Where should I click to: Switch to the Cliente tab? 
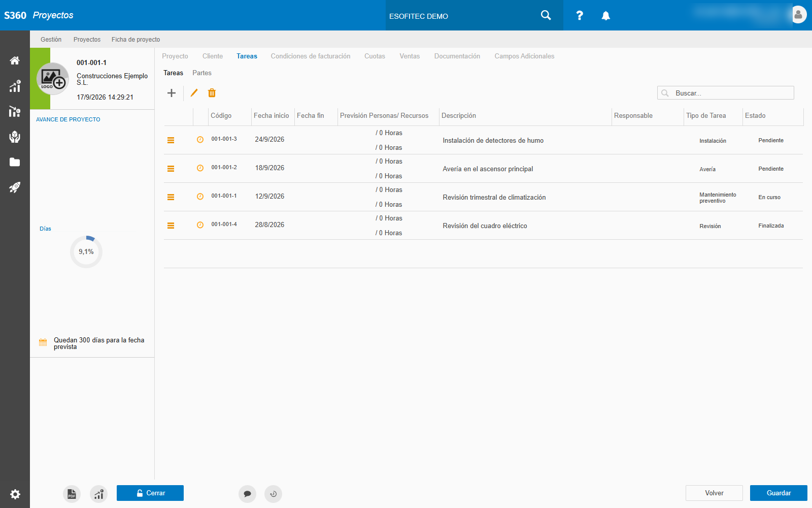tap(213, 56)
